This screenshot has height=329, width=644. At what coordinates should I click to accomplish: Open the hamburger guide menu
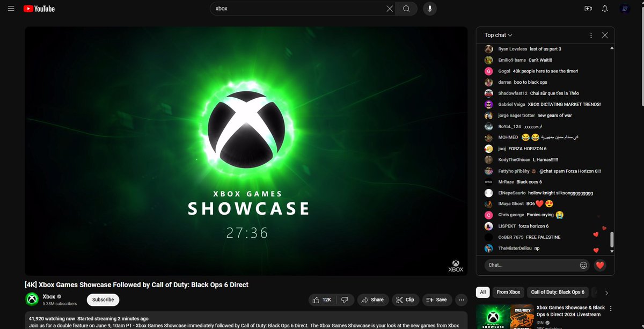tap(11, 9)
